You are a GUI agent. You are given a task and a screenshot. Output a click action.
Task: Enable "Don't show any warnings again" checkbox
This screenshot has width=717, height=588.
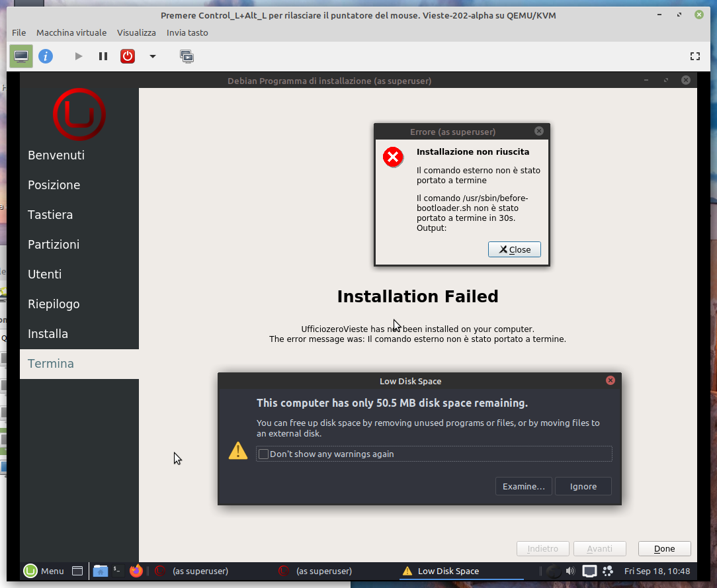tap(264, 454)
